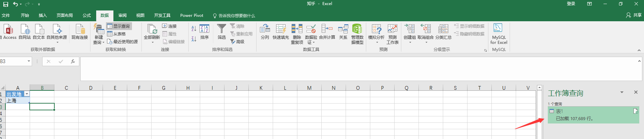
Task: Open Undo history dropdown arrow
Action: pyautogui.click(x=21, y=4)
